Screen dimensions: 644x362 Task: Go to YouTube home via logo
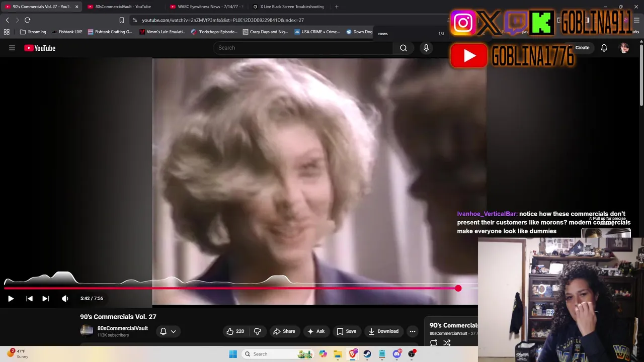[40, 48]
